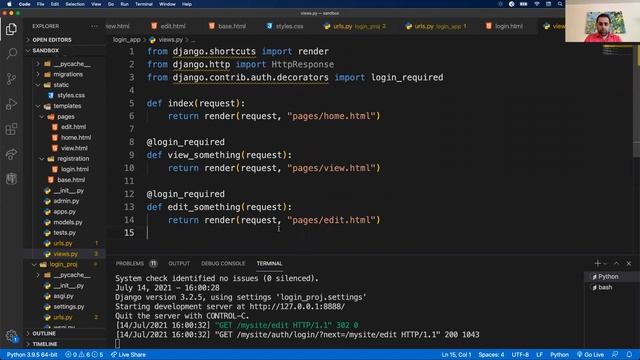
Task: Switch to urls.py login_proj tab
Action: 354,26
